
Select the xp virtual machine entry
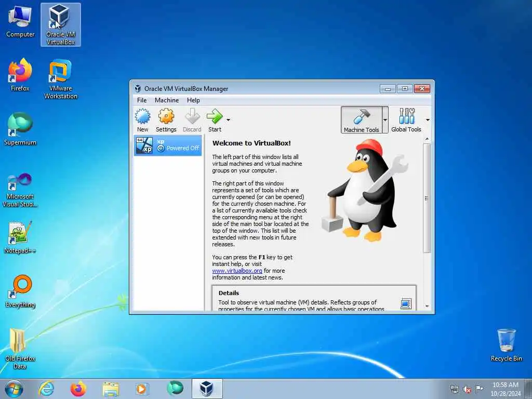coord(168,145)
